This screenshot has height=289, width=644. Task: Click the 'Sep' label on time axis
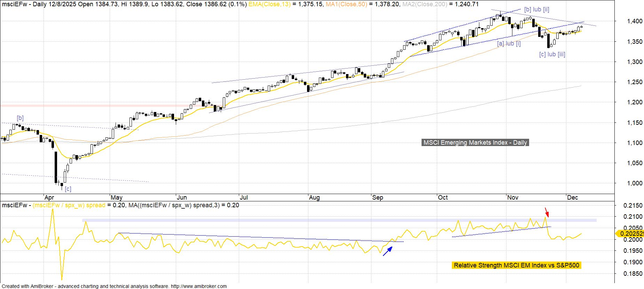[x=377, y=198]
